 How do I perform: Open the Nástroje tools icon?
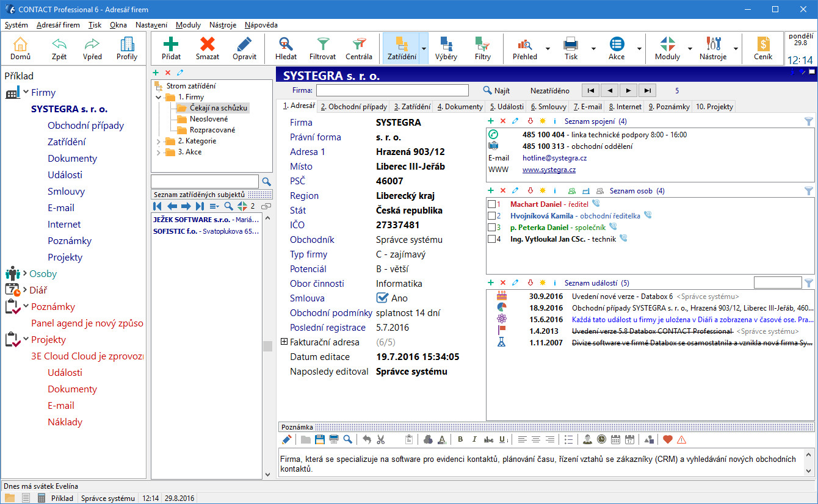coord(713,44)
